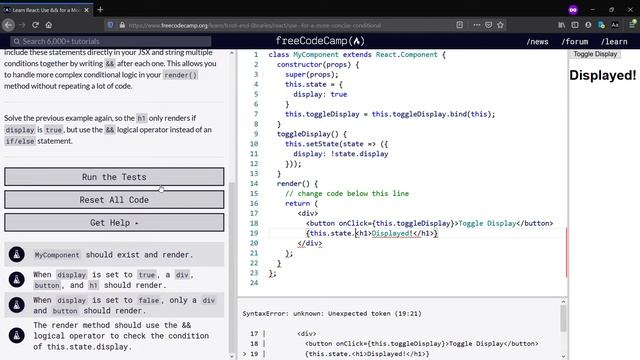Click the comment 'change code below this line'
Screen dimensions: 640x360
pos(347,193)
